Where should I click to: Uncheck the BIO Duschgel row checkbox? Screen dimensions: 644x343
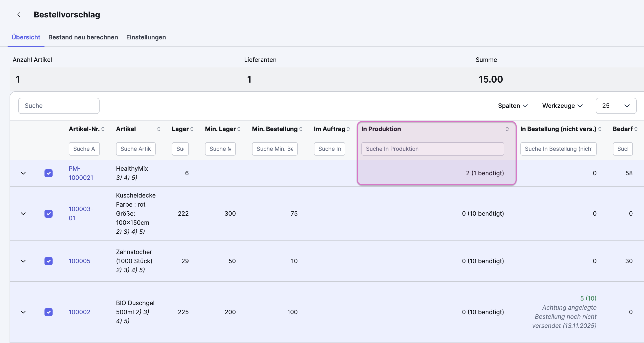point(49,312)
